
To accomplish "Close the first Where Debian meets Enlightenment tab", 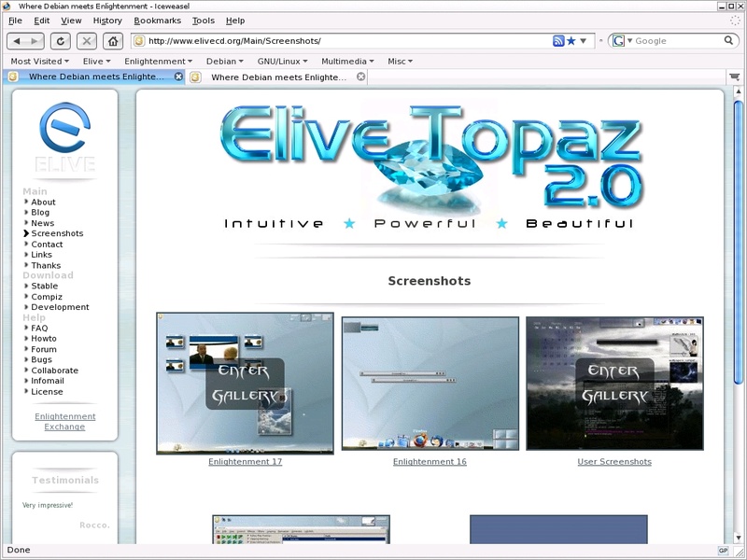I will click(x=178, y=77).
